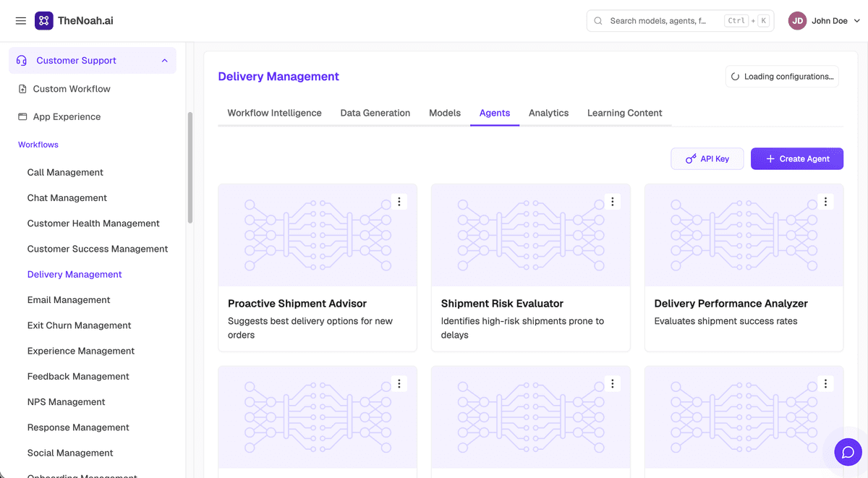Open Social Management workflow

pyautogui.click(x=70, y=453)
